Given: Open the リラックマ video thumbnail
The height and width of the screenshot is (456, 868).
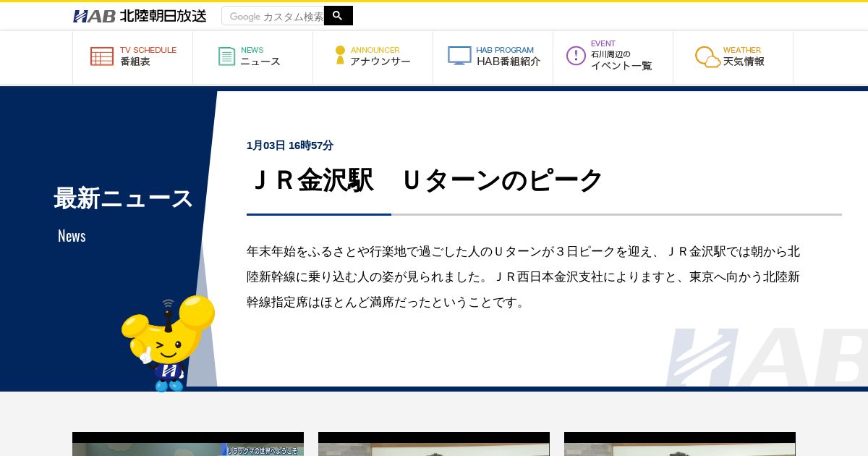Looking at the screenshot, I should (x=188, y=444).
